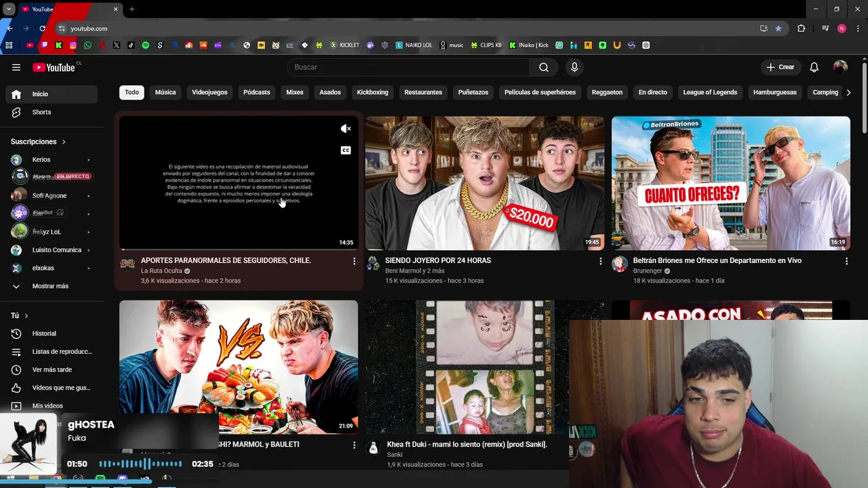
Task: Reload the page in Chrome
Action: click(x=42, y=28)
